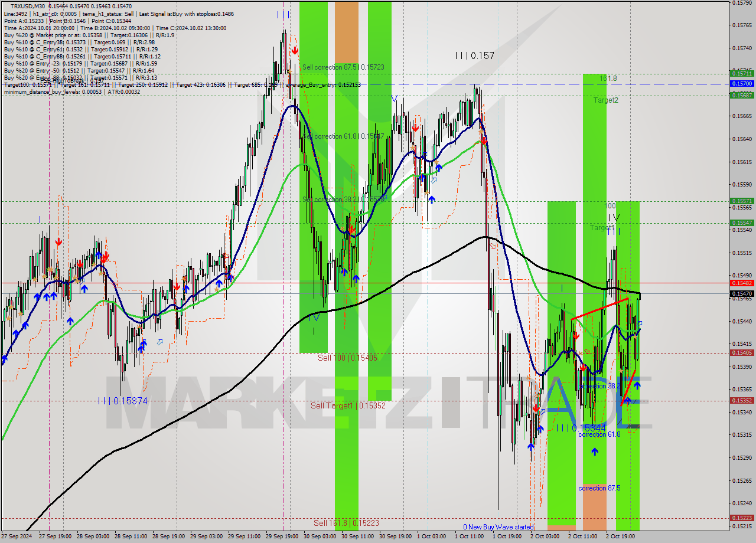The height and width of the screenshot is (543, 756).
Task: Click 'Sell 161.8 | 0.15223' label
Action: click(x=346, y=523)
